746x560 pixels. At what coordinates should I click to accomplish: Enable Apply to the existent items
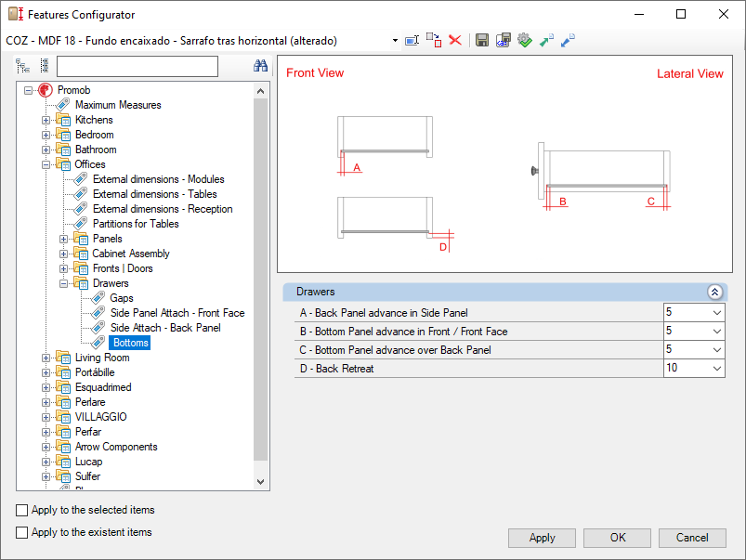(x=22, y=532)
